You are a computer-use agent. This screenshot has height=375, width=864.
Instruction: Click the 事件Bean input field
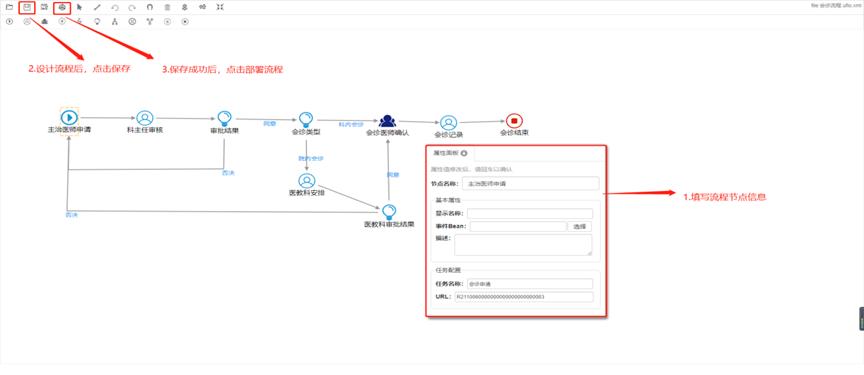tap(518, 226)
